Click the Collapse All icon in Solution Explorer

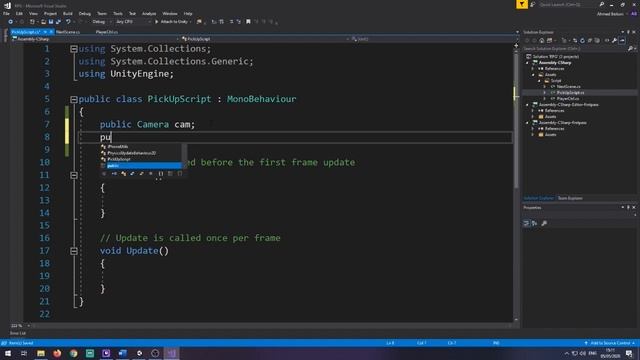click(x=590, y=40)
